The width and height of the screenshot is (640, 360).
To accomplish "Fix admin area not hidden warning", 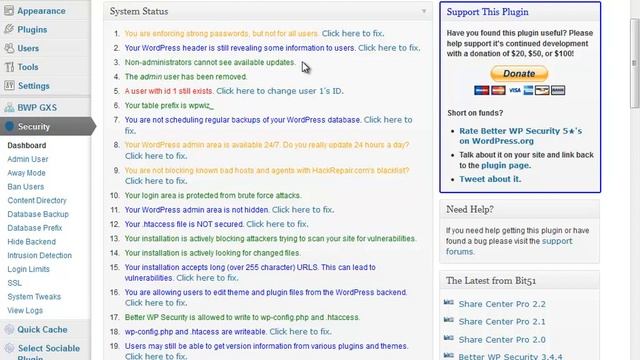I will tap(303, 210).
